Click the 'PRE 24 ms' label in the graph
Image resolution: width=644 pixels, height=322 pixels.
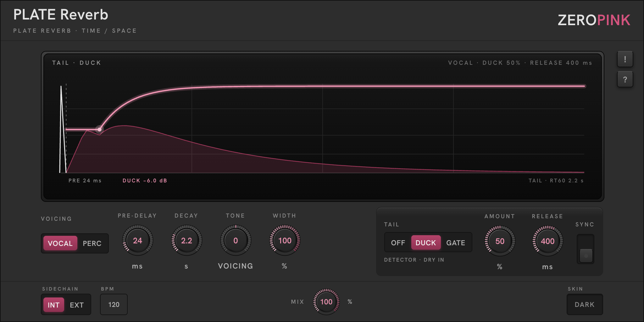tap(85, 180)
